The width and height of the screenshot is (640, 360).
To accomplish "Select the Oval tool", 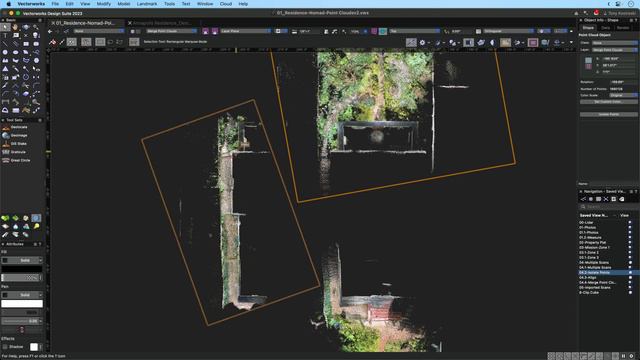I will (16, 52).
